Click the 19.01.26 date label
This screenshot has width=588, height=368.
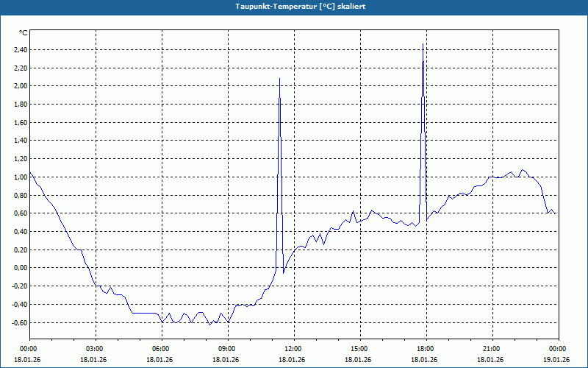pos(557,360)
